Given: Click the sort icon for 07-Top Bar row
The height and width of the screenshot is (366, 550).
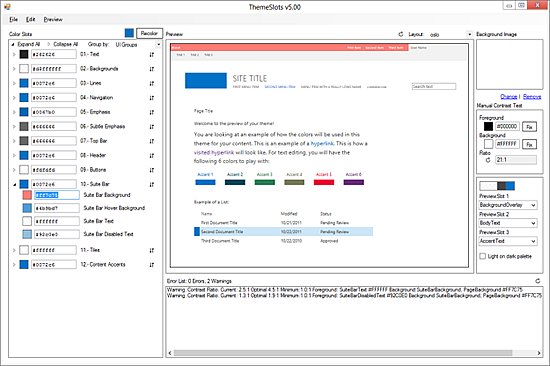Looking at the screenshot, I should click(152, 141).
